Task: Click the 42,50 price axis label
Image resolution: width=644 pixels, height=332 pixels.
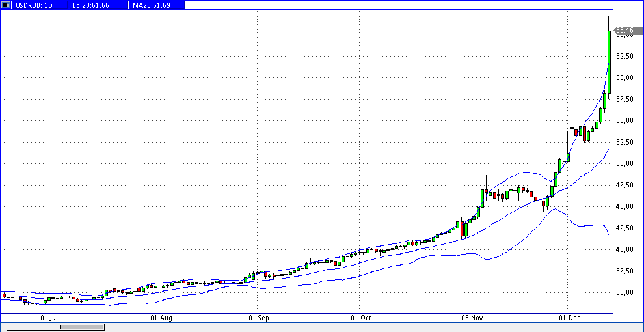Action: click(624, 228)
